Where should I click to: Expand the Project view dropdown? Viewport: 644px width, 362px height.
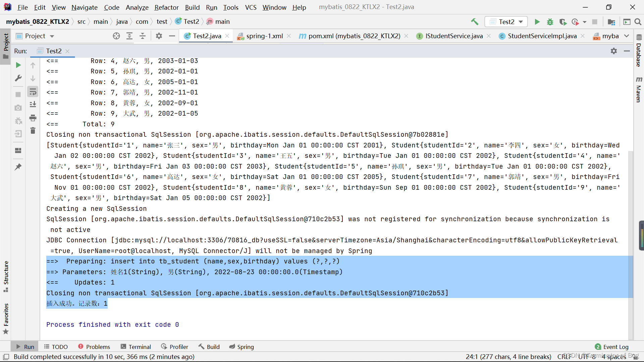[52, 36]
